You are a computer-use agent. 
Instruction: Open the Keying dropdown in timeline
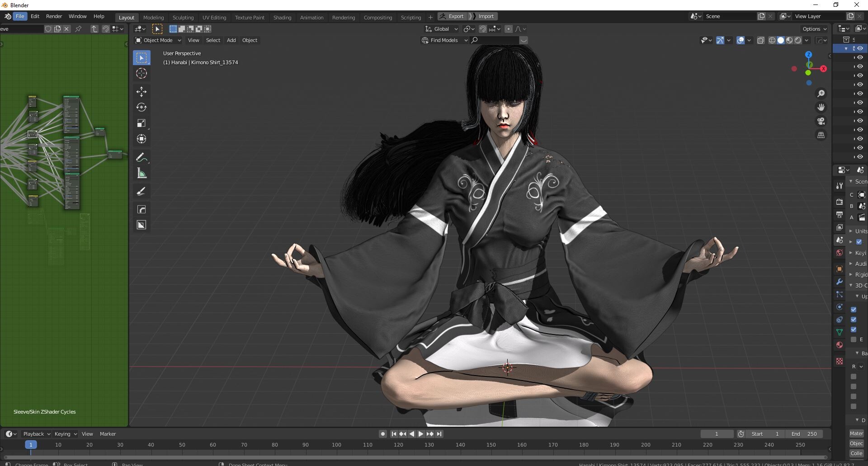66,434
